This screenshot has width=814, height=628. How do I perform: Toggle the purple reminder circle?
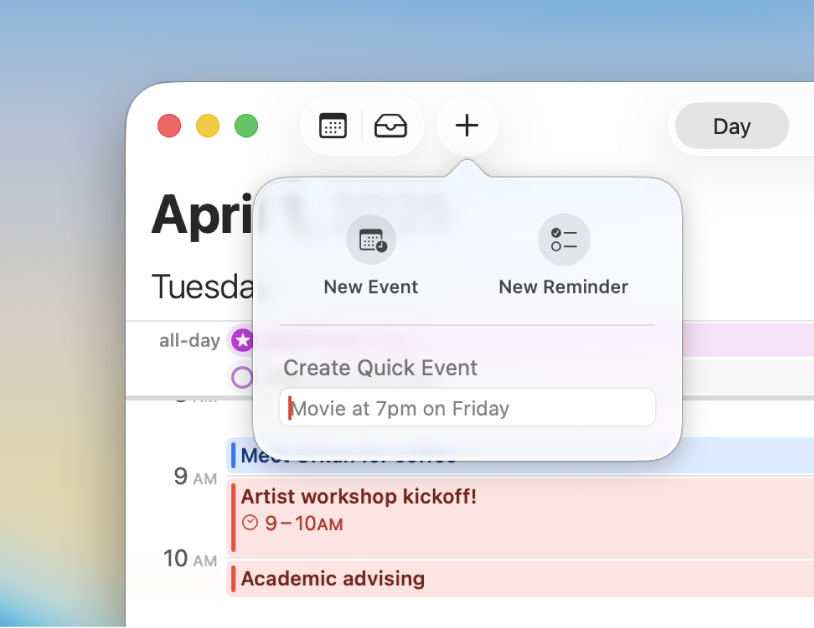[x=242, y=377]
